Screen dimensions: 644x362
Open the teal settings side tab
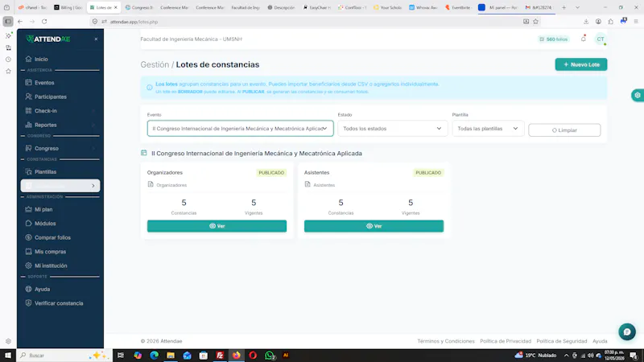pyautogui.click(x=638, y=95)
